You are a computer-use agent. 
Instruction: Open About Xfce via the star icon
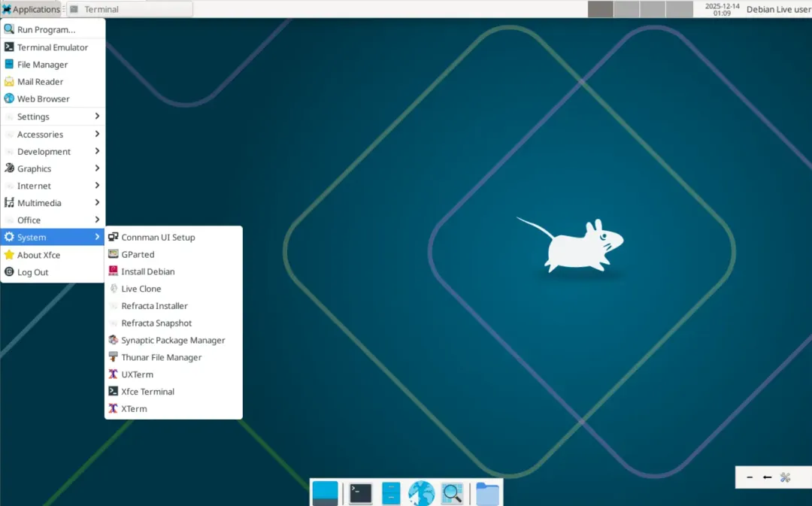9,255
